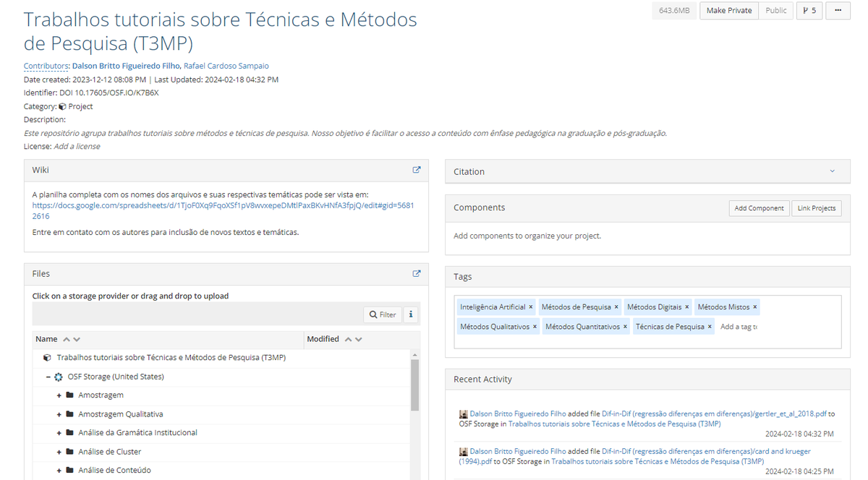Remove the Métodos Digitais tag
The image size is (868, 480).
687,307
